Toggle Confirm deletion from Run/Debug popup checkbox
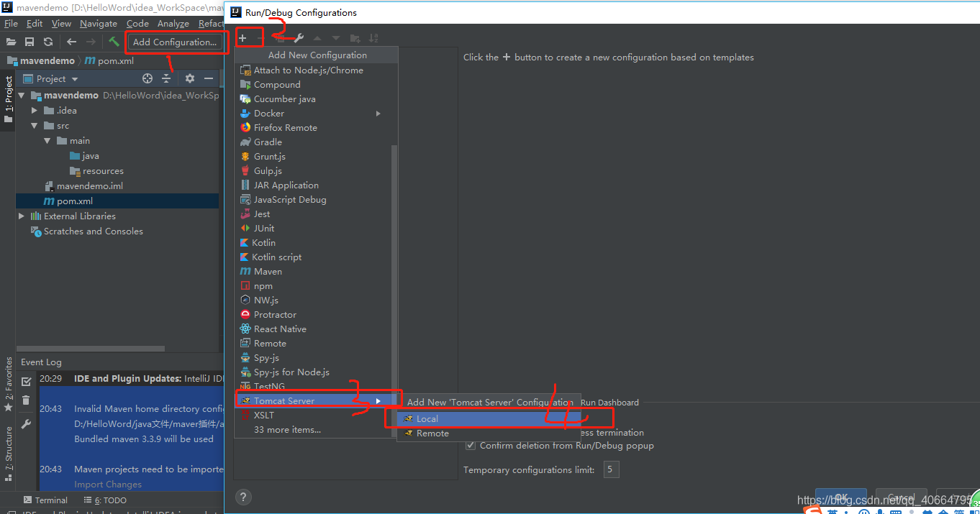Viewport: 980px width, 514px height. pos(471,446)
